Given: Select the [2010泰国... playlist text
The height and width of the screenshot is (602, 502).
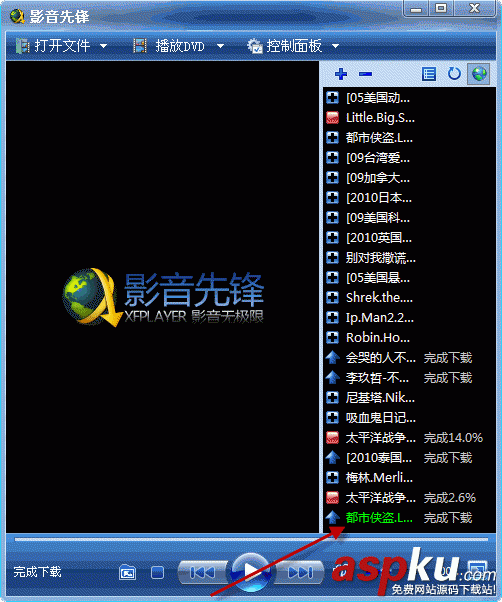Looking at the screenshot, I should click(378, 457).
